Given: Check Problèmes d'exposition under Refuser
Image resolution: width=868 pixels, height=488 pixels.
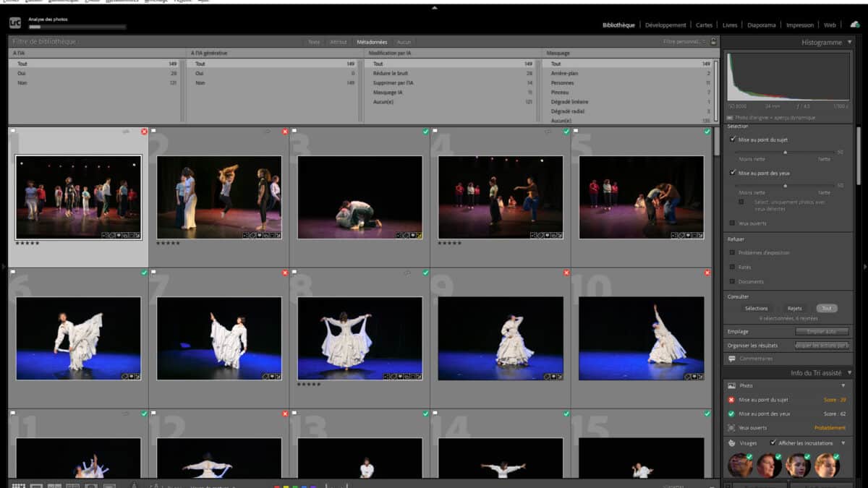Looking at the screenshot, I should [733, 253].
